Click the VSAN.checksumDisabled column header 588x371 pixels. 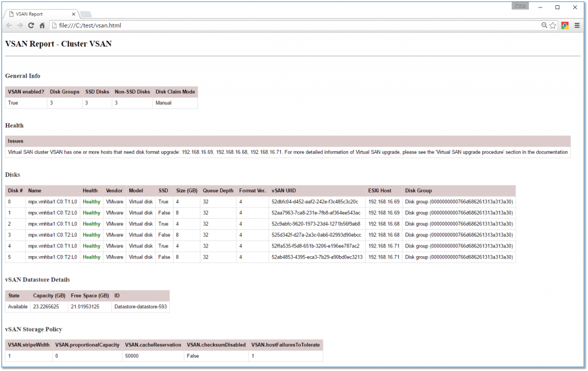point(216,345)
